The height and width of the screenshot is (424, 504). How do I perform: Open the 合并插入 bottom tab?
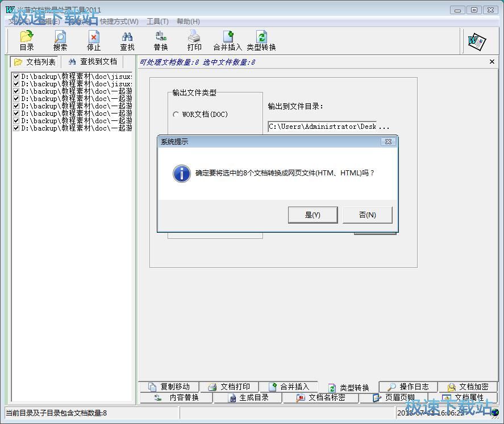289,387
